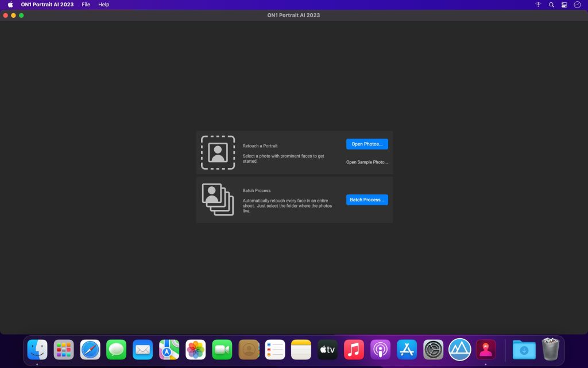
Task: Click the stacked photos Batch Process icon
Action: point(218,200)
